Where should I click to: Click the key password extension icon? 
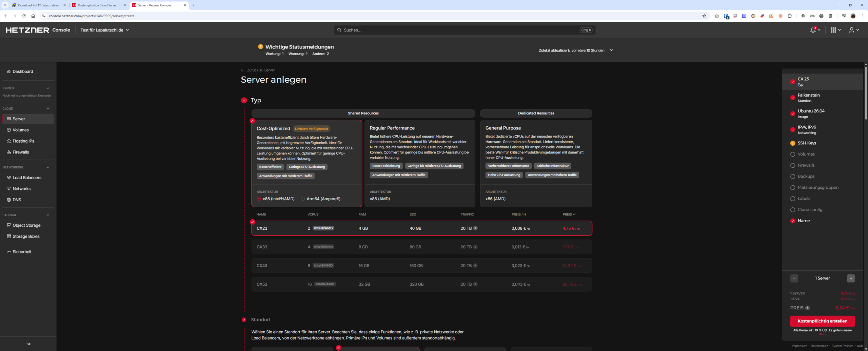[812, 16]
